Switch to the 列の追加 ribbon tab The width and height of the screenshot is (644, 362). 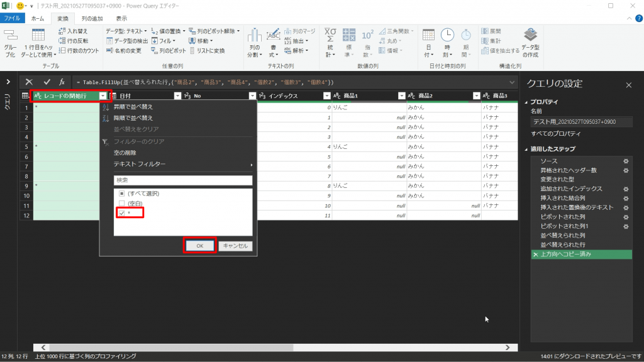(92, 19)
